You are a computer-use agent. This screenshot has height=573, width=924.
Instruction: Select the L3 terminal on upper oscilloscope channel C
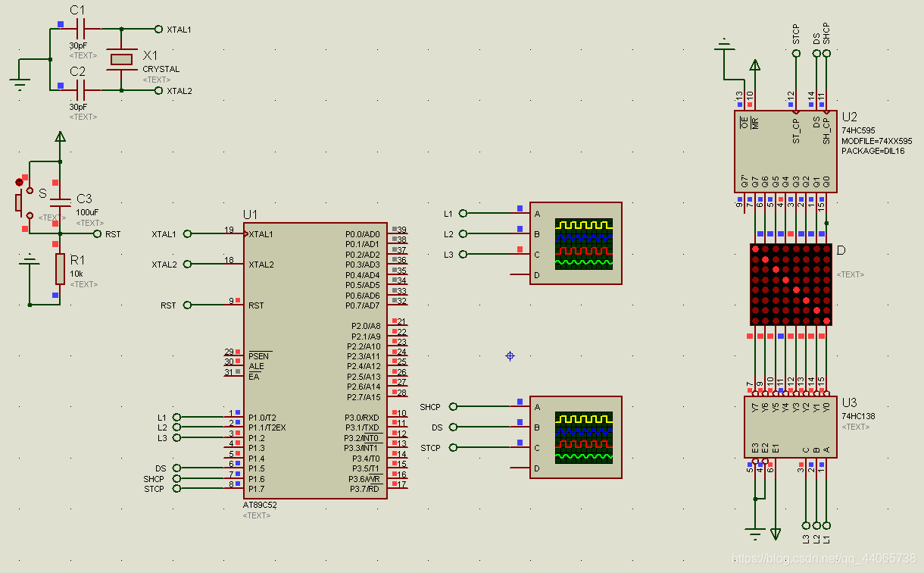coord(463,254)
